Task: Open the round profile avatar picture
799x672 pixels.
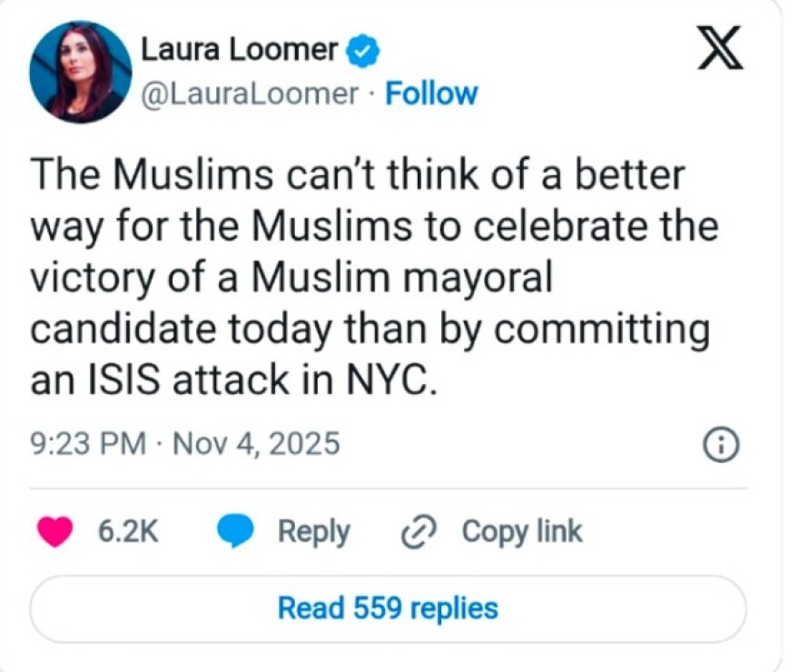Action: coord(80,71)
